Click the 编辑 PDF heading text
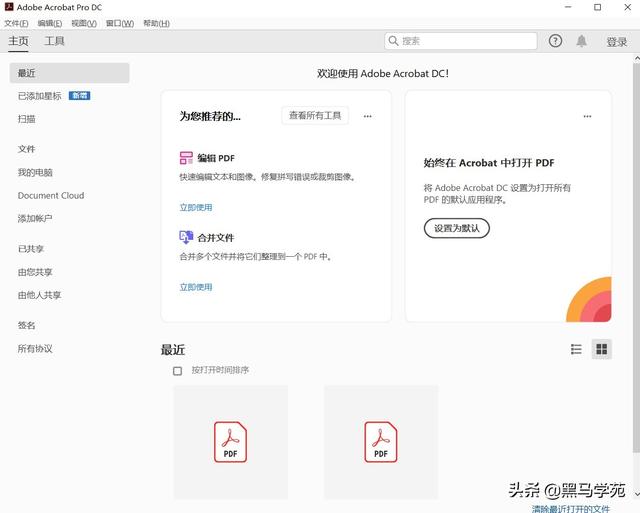640x513 pixels. pyautogui.click(x=216, y=158)
